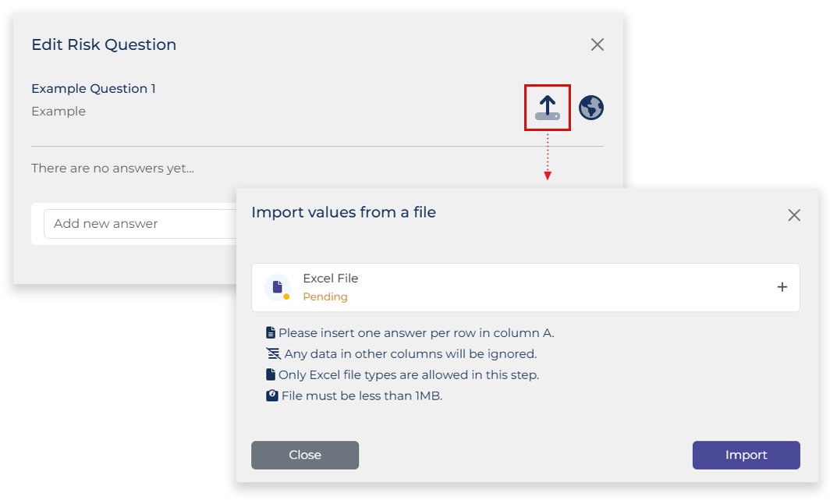Select the Excel File label
Screen dimensions: 837x504
pos(331,279)
